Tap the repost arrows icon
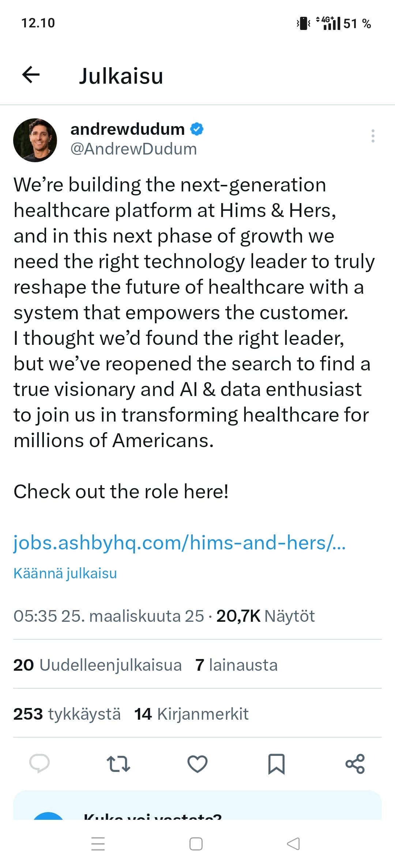This screenshot has height=868, width=395. pos(118,764)
